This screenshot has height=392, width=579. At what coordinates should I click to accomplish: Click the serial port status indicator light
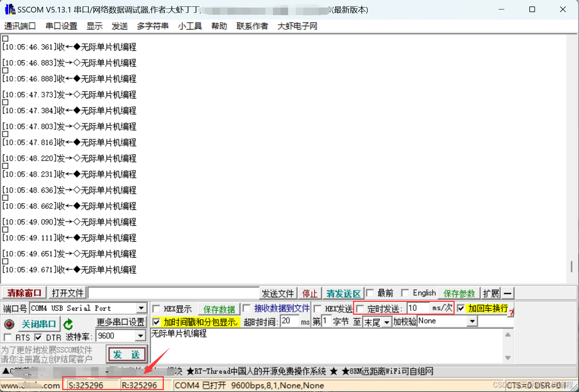[9, 324]
